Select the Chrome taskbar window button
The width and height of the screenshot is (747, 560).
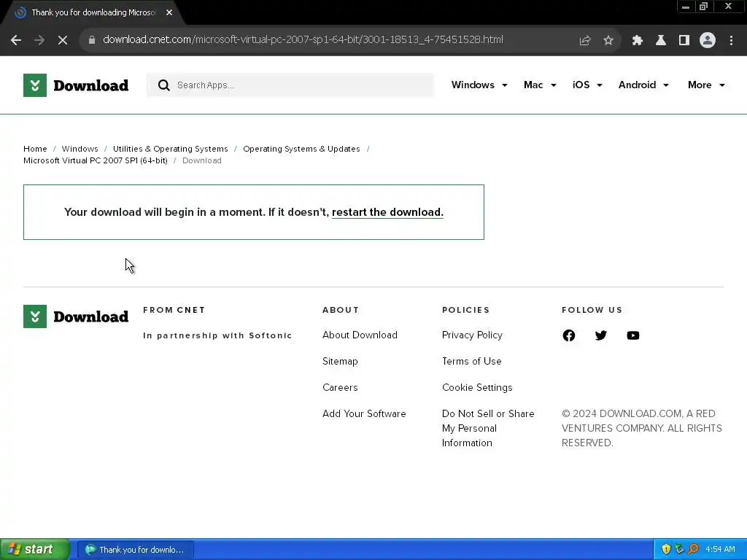pos(136,550)
